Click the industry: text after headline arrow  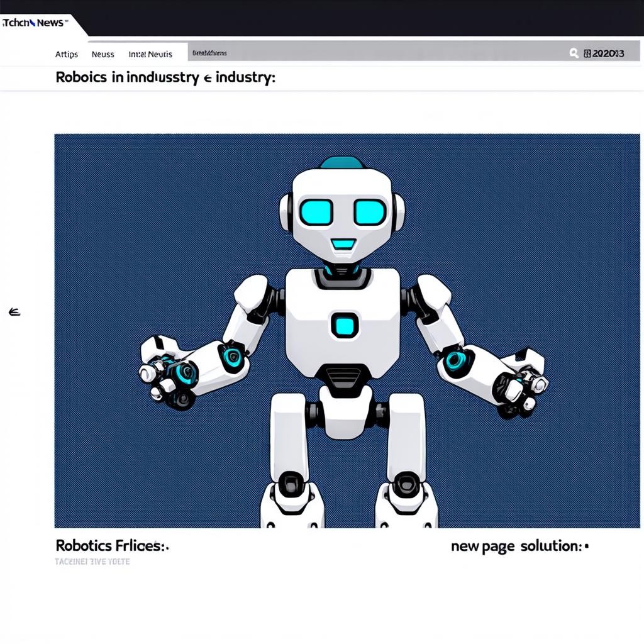pyautogui.click(x=245, y=78)
